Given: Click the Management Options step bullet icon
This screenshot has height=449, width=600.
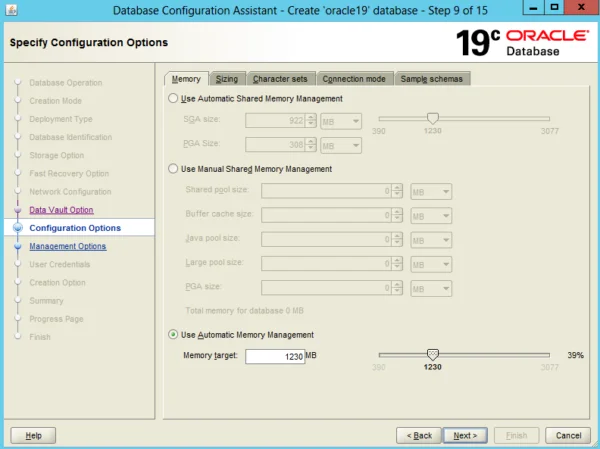Looking at the screenshot, I should pos(18,246).
